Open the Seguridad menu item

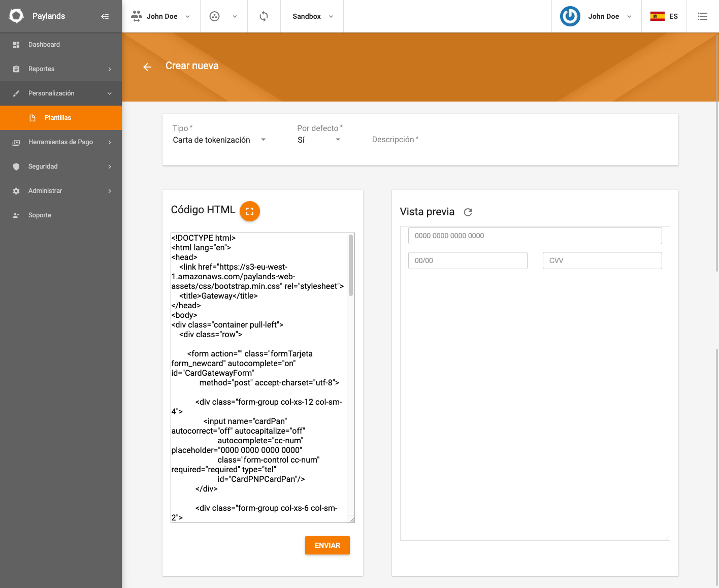[61, 167]
